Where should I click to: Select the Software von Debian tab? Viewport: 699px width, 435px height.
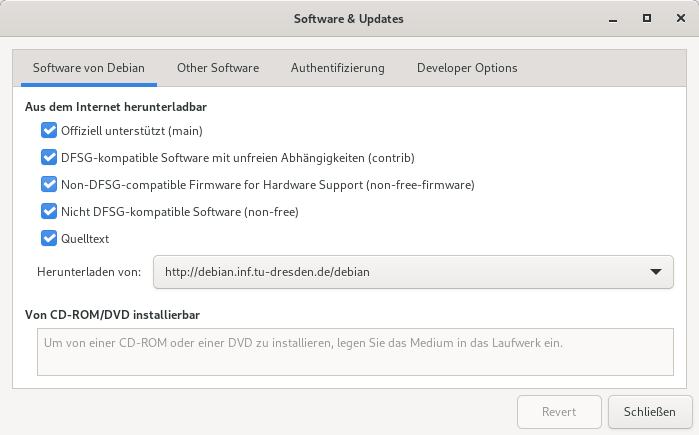pyautogui.click(x=89, y=68)
